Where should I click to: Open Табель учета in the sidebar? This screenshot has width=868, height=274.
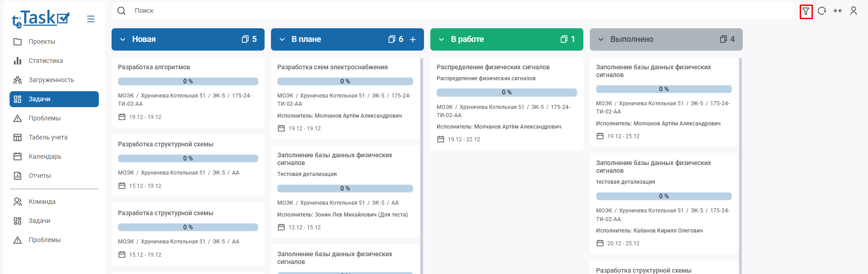pyautogui.click(x=48, y=137)
